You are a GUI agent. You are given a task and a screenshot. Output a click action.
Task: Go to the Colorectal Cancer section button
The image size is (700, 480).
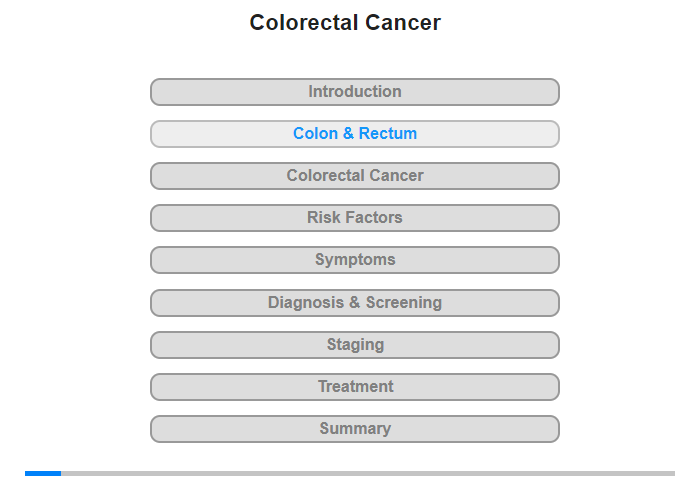point(354,176)
